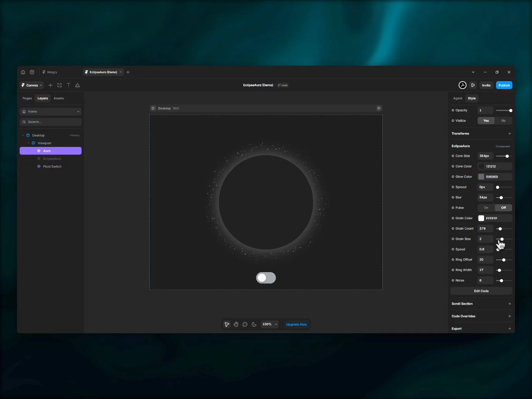The width and height of the screenshot is (532, 399).
Task: Add Code Overrides with plus icon
Action: click(510, 316)
